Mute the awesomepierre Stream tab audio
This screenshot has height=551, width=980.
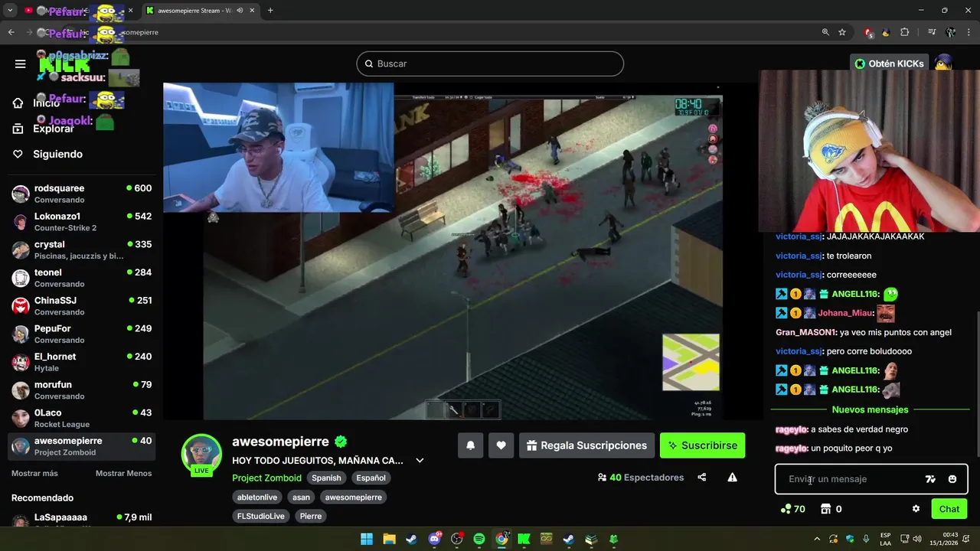(x=240, y=11)
